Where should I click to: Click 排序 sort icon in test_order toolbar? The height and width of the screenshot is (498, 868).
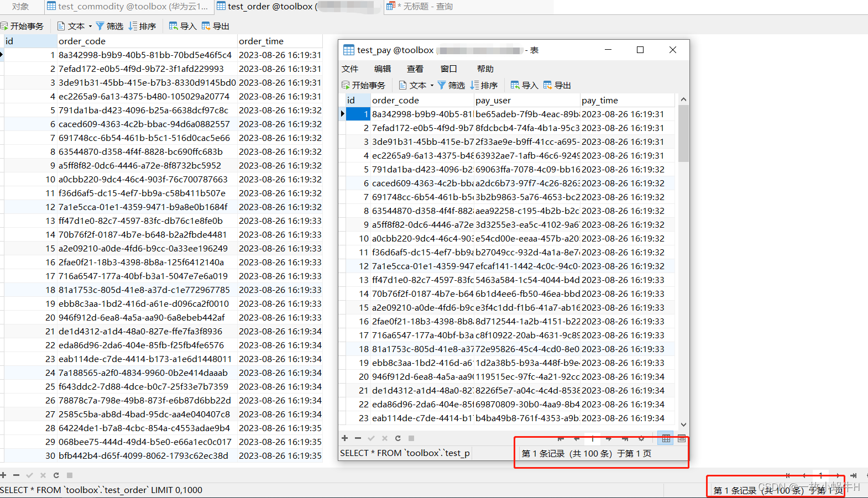click(142, 26)
